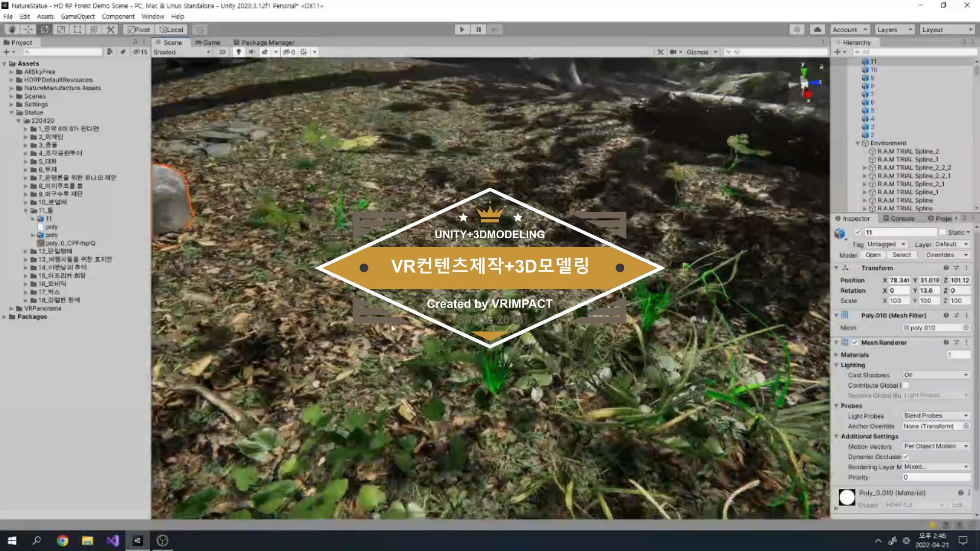
Task: Click the Pause button
Action: (478, 30)
